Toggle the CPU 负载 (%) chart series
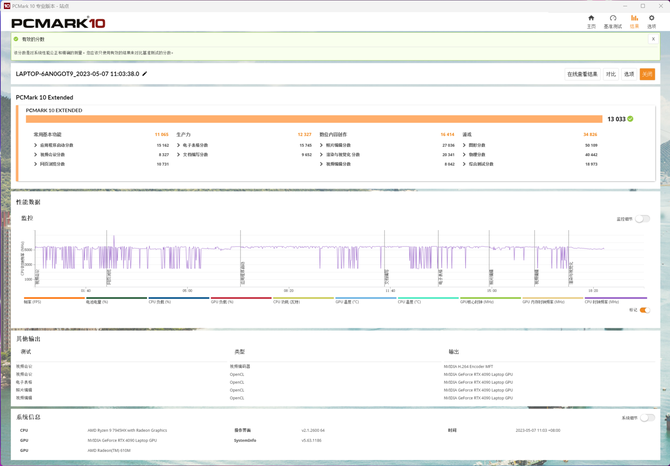The width and height of the screenshot is (670, 466). [x=179, y=300]
